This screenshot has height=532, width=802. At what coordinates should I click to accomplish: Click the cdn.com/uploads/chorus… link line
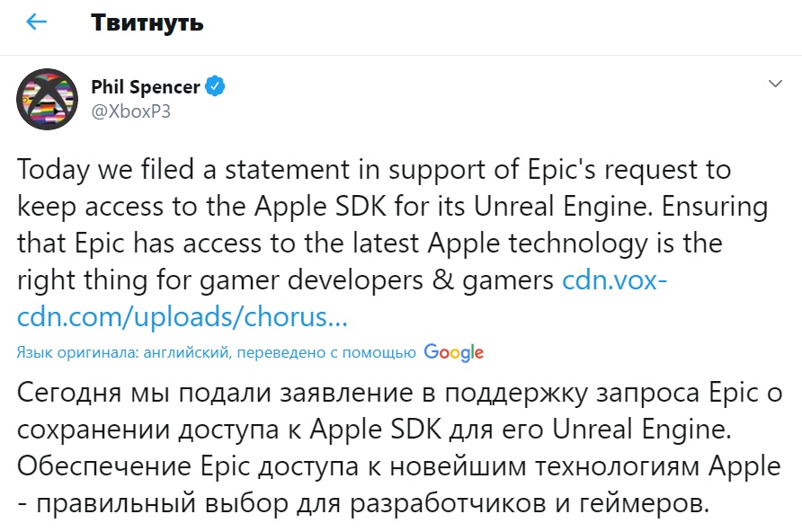180,317
